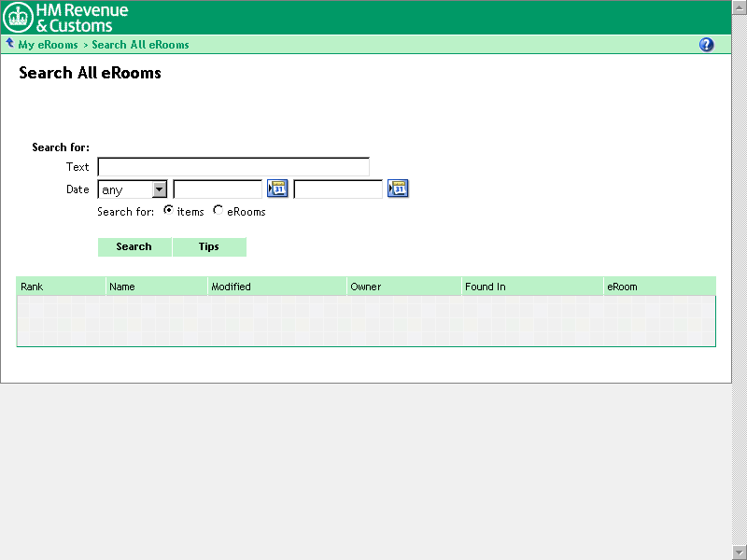
Task: Click the second date input field
Action: point(338,189)
